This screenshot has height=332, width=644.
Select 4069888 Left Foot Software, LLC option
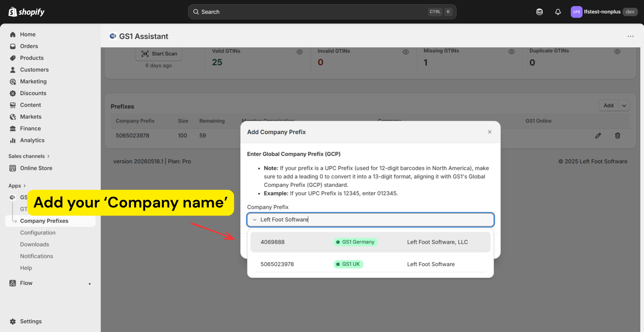click(370, 242)
